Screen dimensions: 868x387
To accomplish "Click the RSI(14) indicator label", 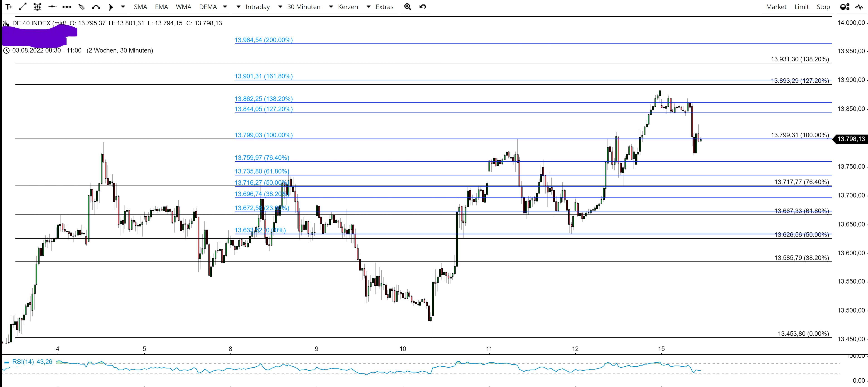I will pyautogui.click(x=23, y=362).
